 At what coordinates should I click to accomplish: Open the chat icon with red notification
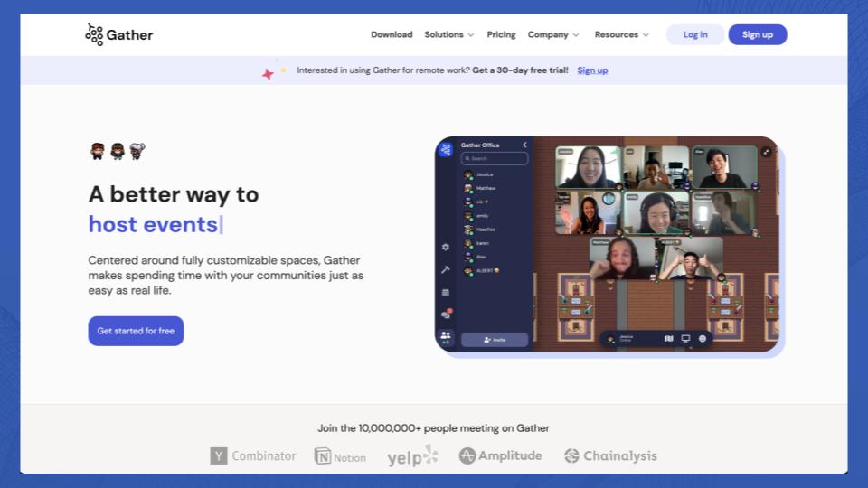[446, 314]
